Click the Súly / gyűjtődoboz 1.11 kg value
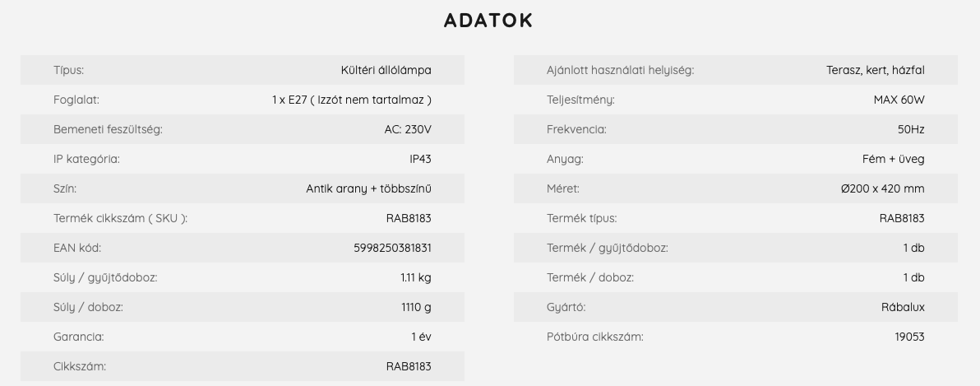Image resolution: width=980 pixels, height=386 pixels. click(416, 277)
